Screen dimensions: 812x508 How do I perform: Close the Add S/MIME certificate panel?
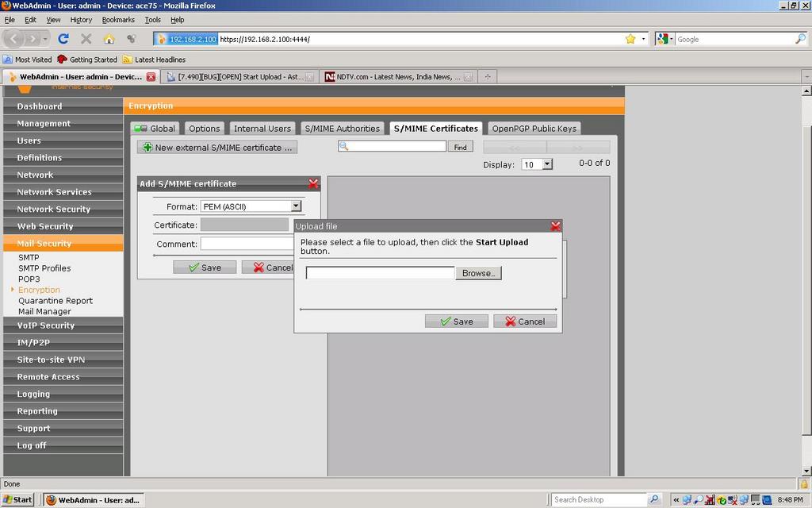pyautogui.click(x=313, y=183)
